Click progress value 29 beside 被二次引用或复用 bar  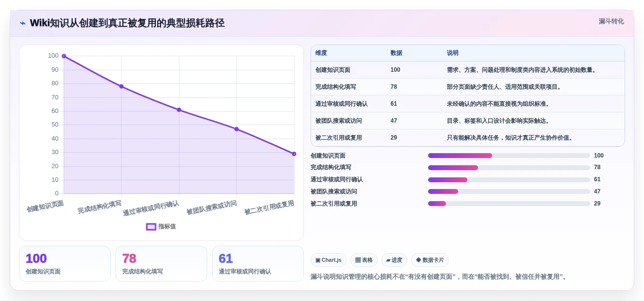click(x=597, y=204)
